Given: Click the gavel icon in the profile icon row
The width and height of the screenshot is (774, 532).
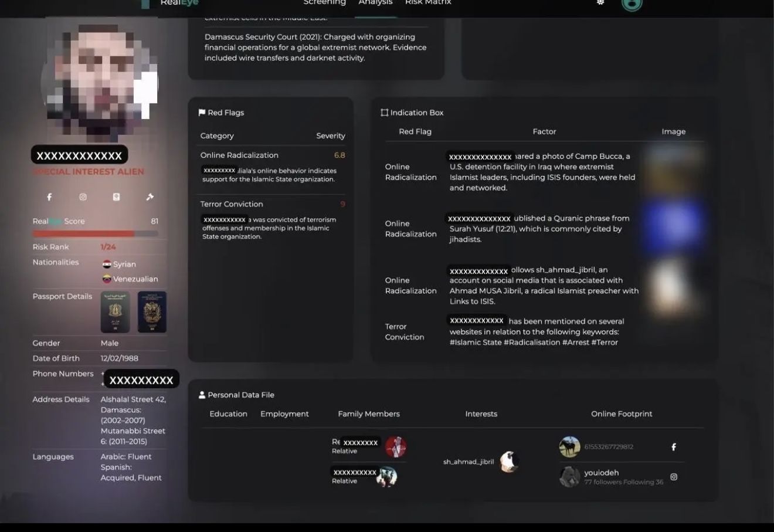Looking at the screenshot, I should [x=150, y=197].
